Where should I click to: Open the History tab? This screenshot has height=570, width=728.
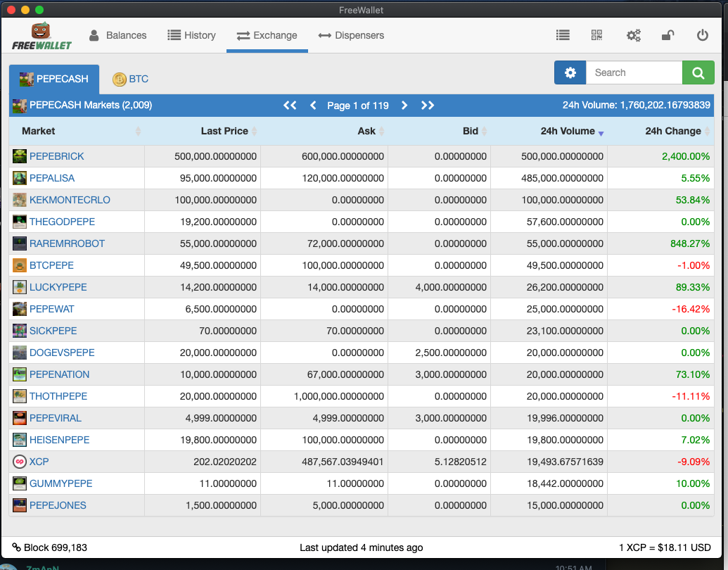coord(192,35)
